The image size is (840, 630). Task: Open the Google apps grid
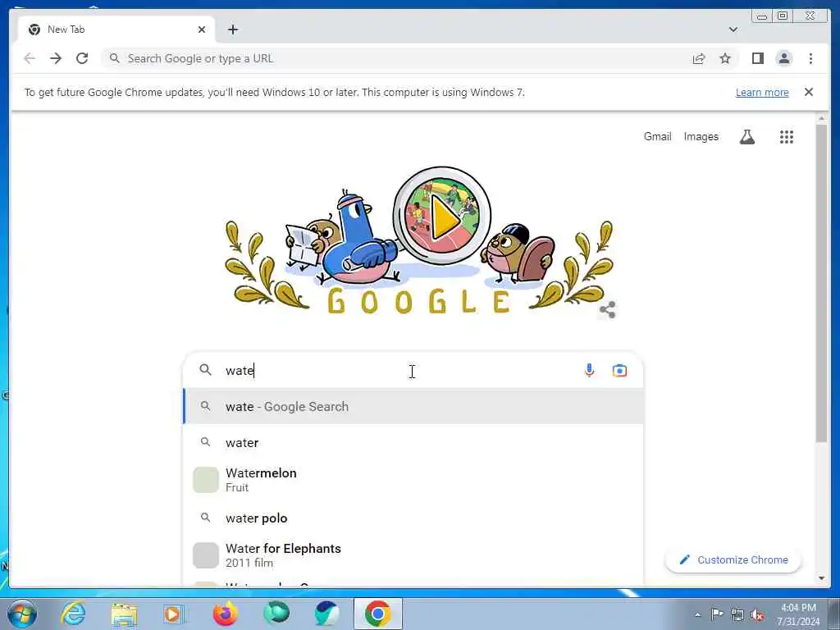[786, 137]
